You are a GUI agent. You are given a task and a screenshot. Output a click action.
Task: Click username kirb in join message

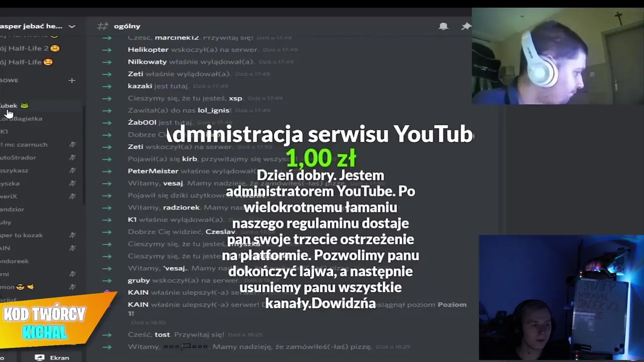coord(189,159)
